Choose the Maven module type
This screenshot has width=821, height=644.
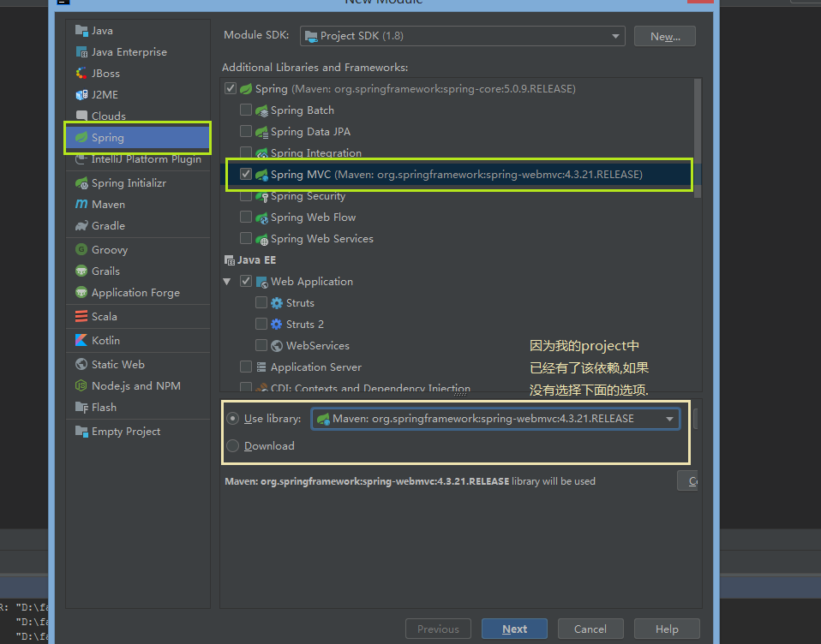[138, 204]
